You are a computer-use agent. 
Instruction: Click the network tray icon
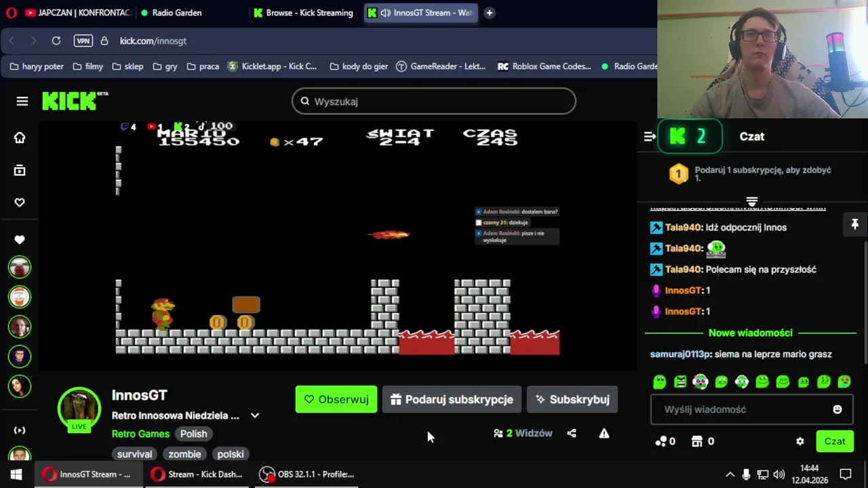coord(763,474)
